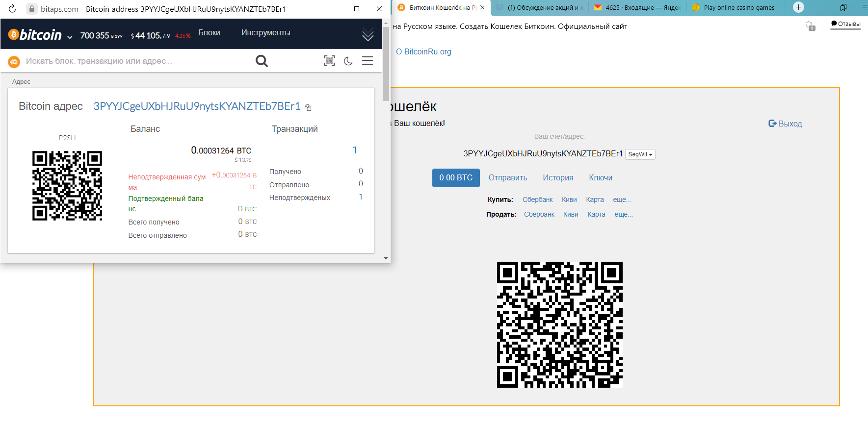Click the orange bitaps icon in search bar

point(14,61)
